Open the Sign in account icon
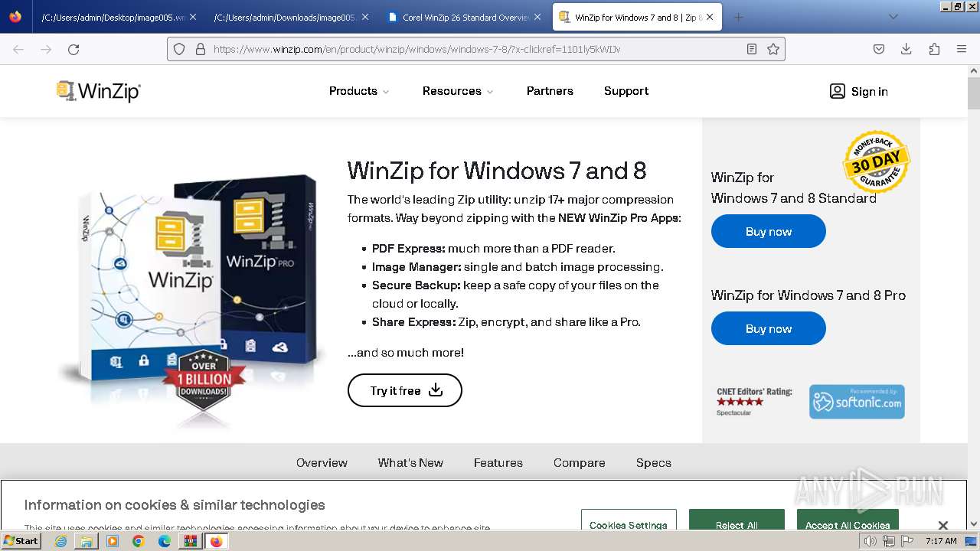980x551 pixels. tap(837, 91)
